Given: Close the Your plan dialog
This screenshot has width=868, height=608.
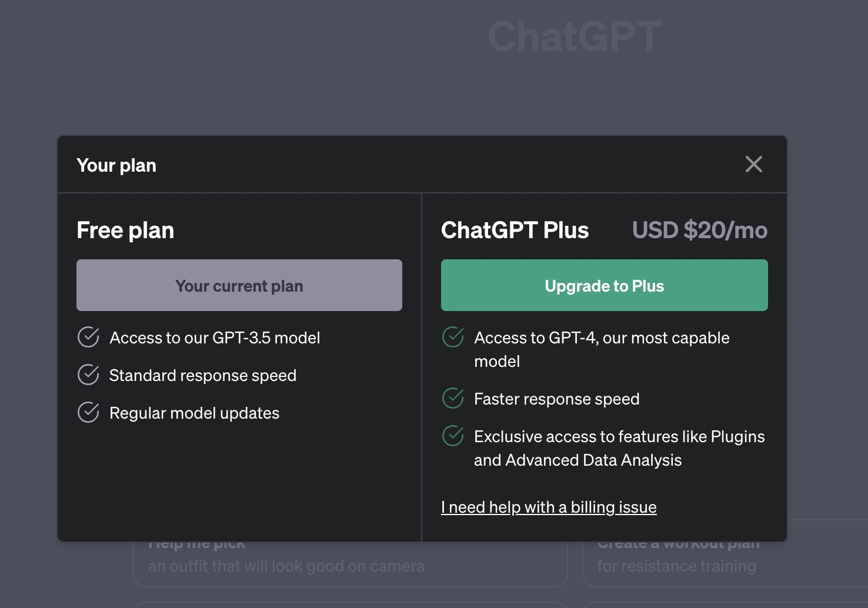Looking at the screenshot, I should coord(753,165).
